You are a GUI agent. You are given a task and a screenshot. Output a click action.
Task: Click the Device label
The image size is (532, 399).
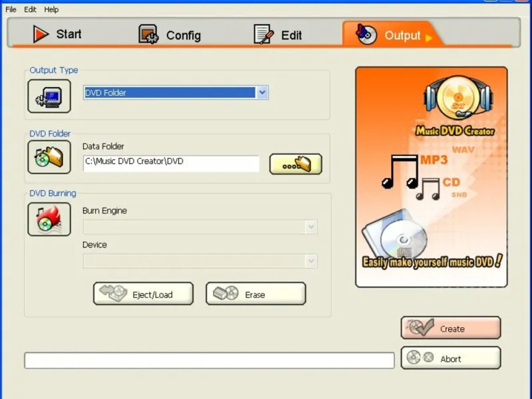pos(94,245)
